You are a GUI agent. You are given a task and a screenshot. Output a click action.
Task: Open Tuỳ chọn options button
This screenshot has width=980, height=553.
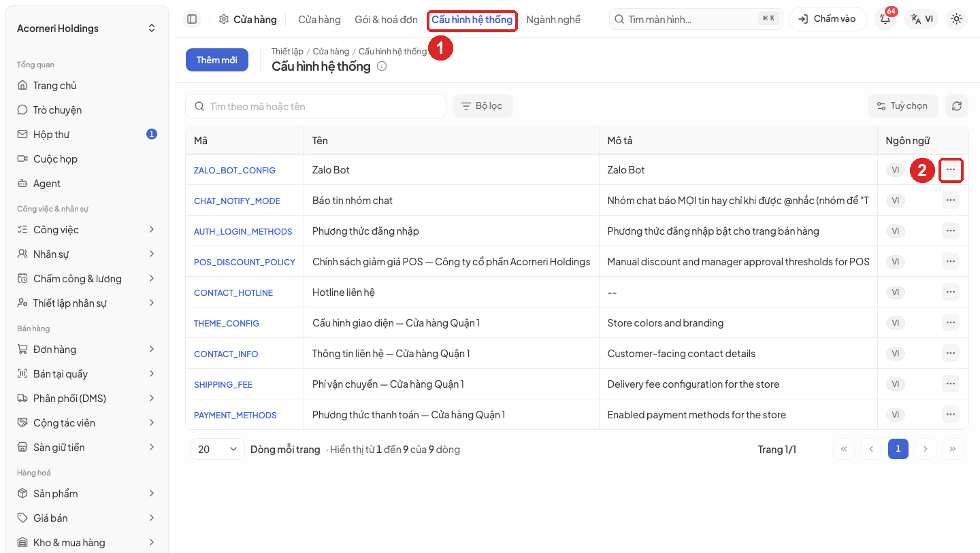(x=903, y=106)
